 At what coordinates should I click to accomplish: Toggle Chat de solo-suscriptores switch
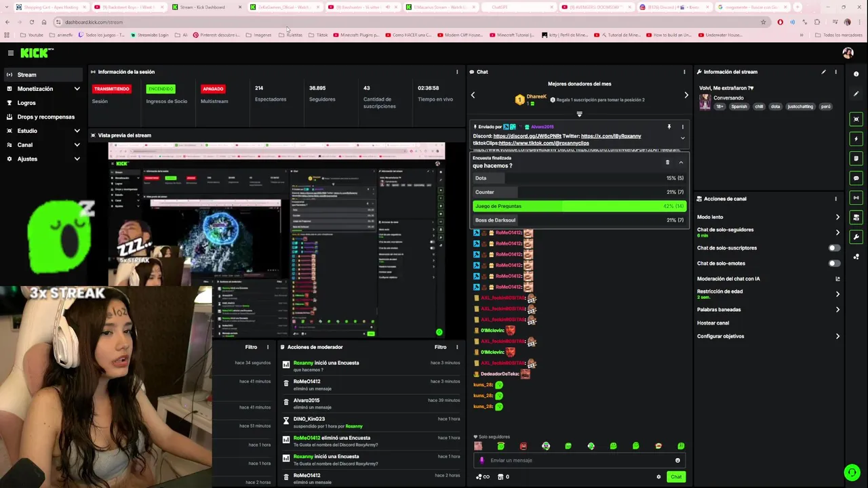(x=834, y=248)
